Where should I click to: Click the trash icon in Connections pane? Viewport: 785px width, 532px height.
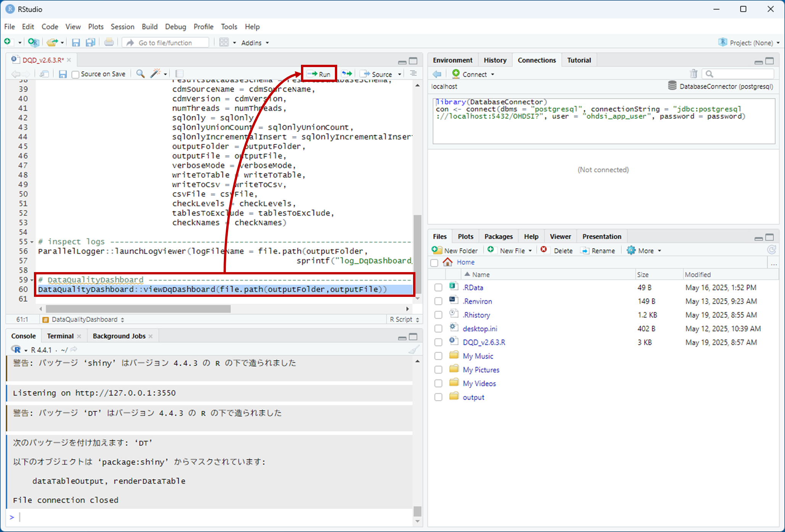tap(693, 74)
